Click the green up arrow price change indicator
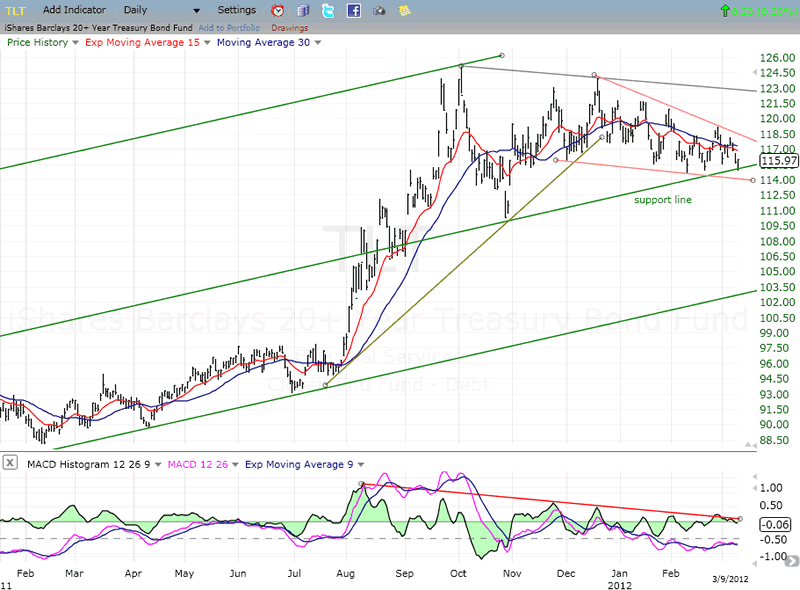 [x=724, y=10]
